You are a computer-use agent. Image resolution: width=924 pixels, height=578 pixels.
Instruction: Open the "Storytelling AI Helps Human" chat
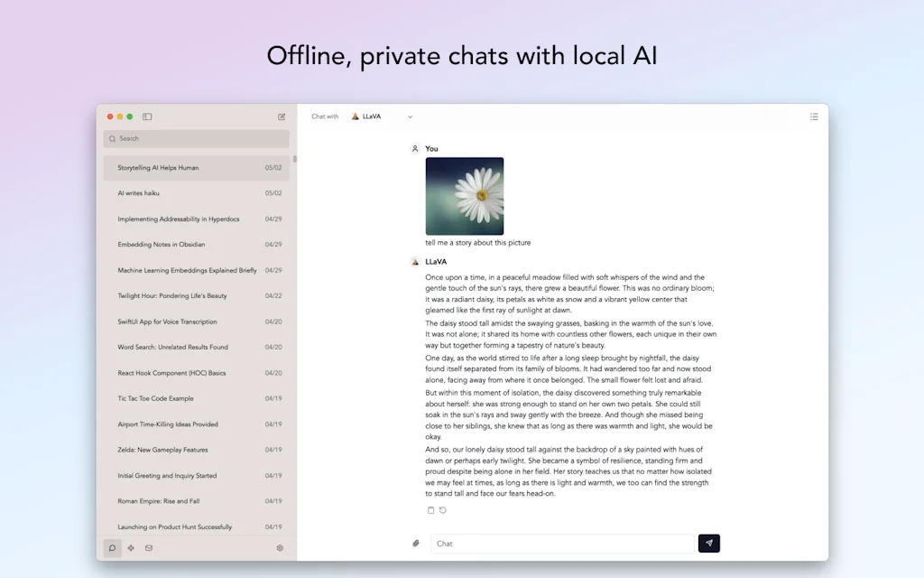point(196,167)
